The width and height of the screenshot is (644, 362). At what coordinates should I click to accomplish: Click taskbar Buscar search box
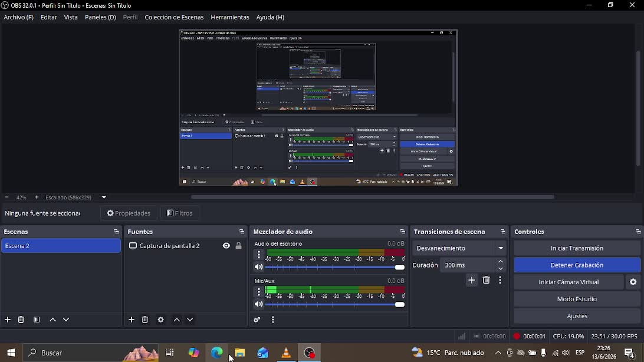(91, 353)
